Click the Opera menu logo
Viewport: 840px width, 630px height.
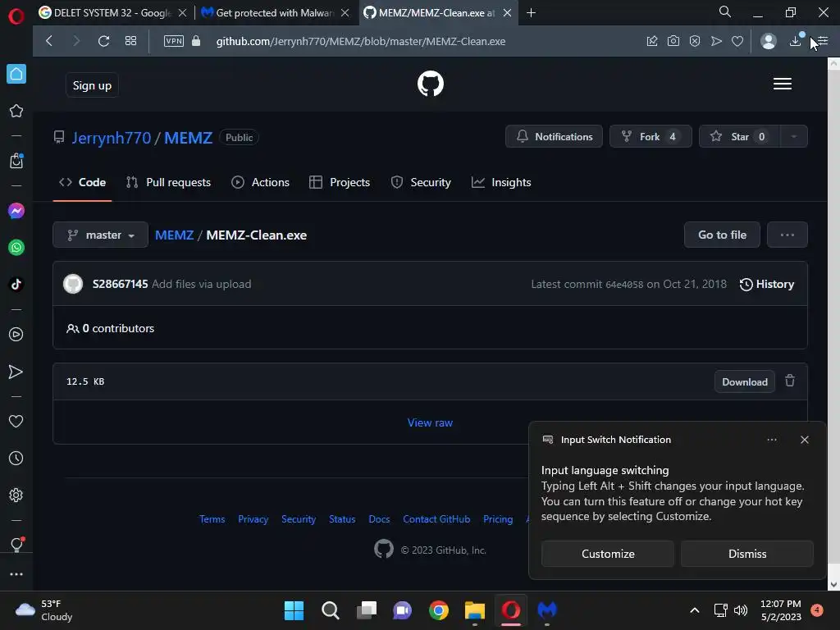[16, 16]
